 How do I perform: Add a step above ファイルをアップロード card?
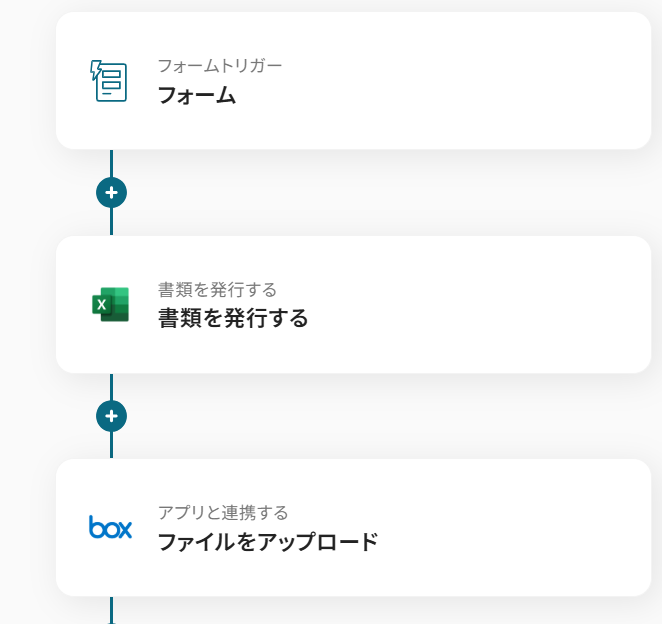tap(111, 415)
